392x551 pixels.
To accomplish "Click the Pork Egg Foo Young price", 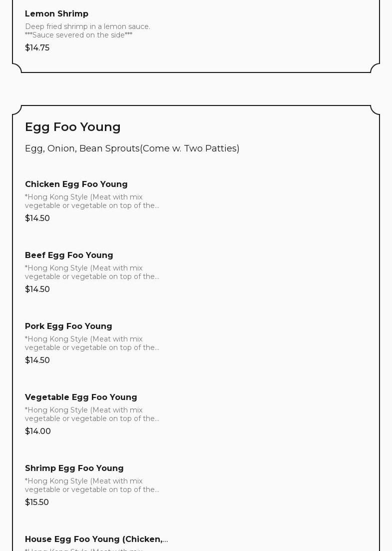I will coord(37,360).
